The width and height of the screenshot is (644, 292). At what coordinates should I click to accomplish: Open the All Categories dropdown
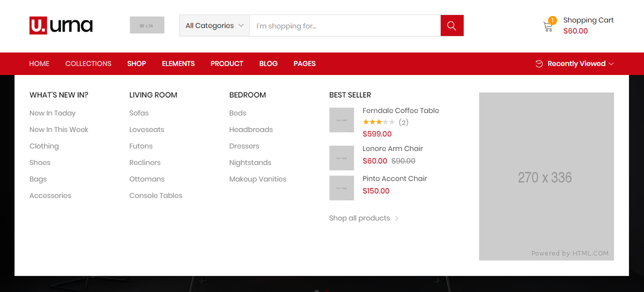pyautogui.click(x=214, y=25)
